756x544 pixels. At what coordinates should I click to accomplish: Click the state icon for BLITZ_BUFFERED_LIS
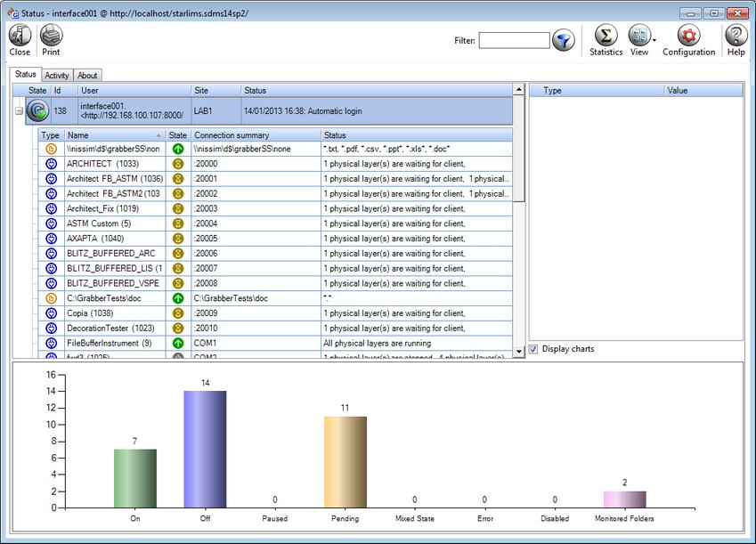click(178, 269)
